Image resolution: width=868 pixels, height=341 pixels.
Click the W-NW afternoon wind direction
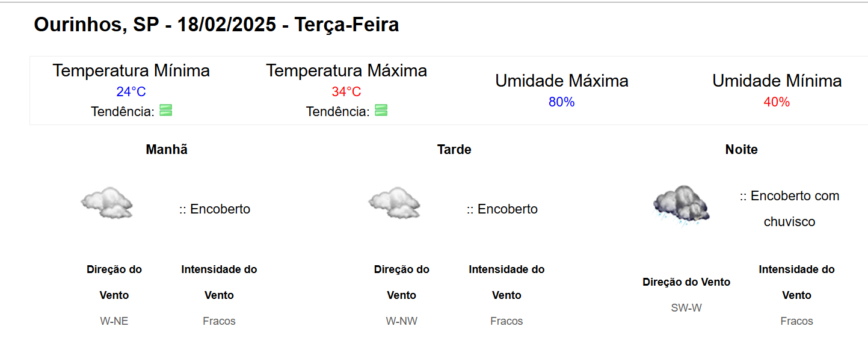[401, 321]
